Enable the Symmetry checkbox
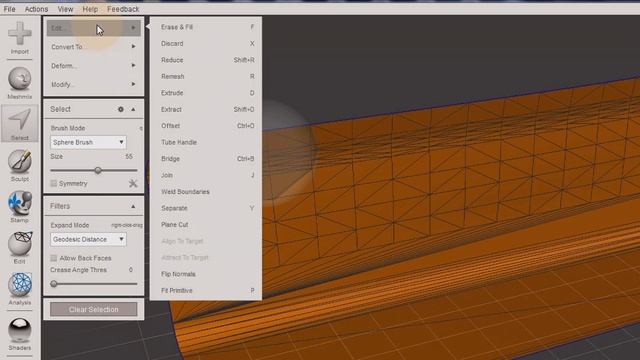The width and height of the screenshot is (640, 360). (53, 183)
